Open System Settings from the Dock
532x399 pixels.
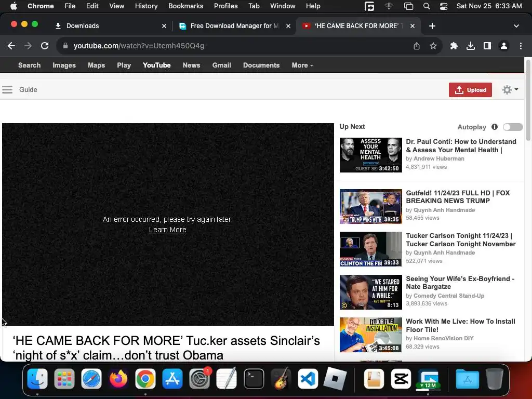(199, 379)
